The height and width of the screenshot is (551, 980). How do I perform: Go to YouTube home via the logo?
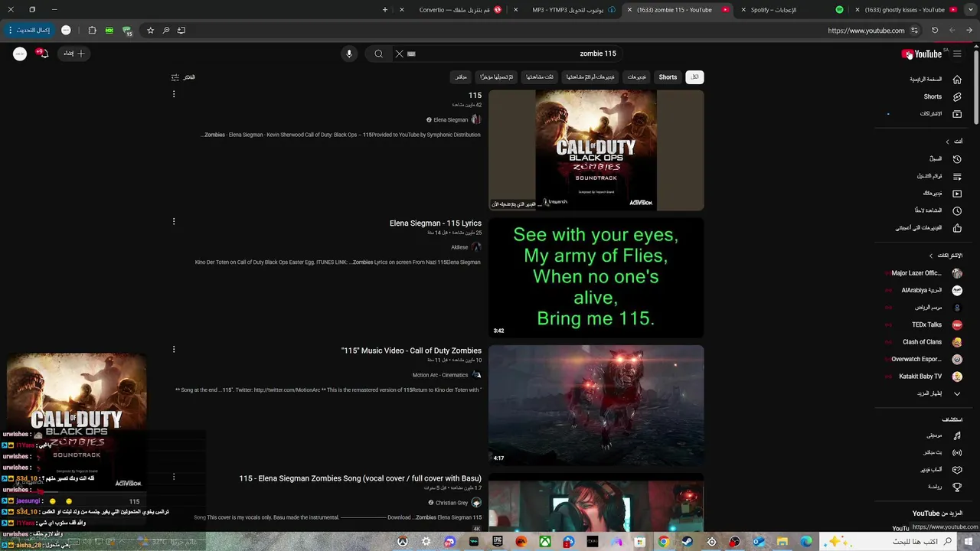point(922,54)
